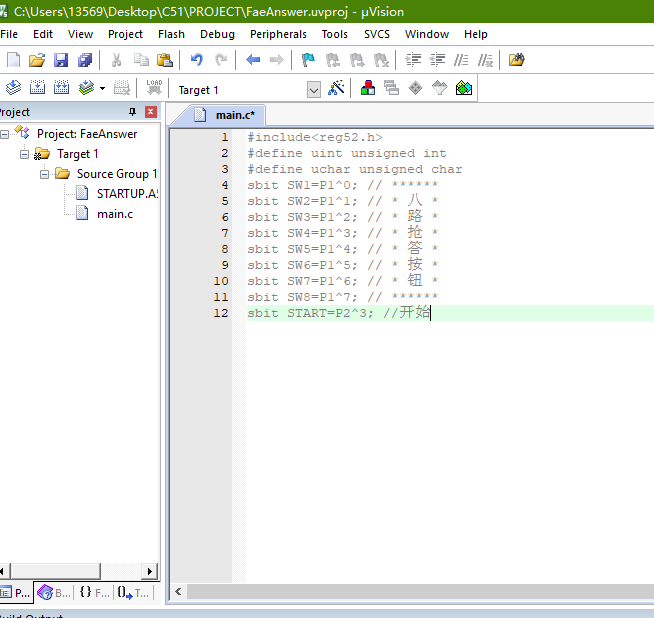This screenshot has width=654, height=618.
Task: Click the indent selected lines icon
Action: tap(413, 60)
